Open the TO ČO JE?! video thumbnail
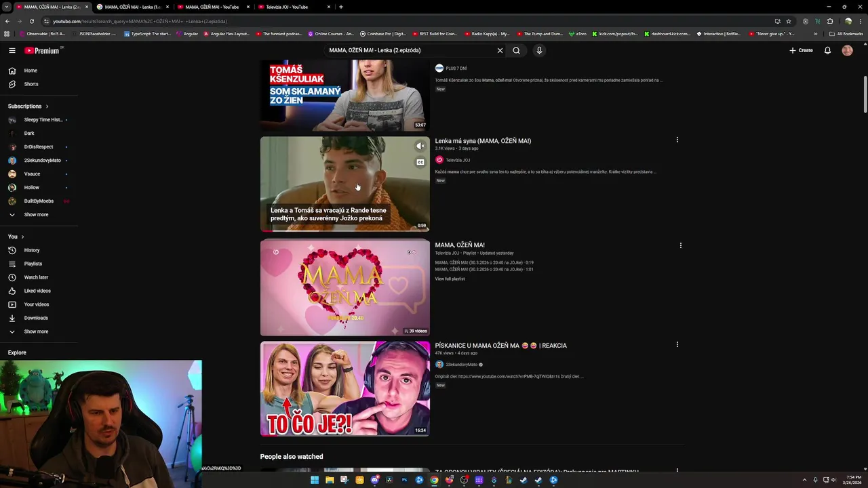This screenshot has height=488, width=868. (x=344, y=388)
